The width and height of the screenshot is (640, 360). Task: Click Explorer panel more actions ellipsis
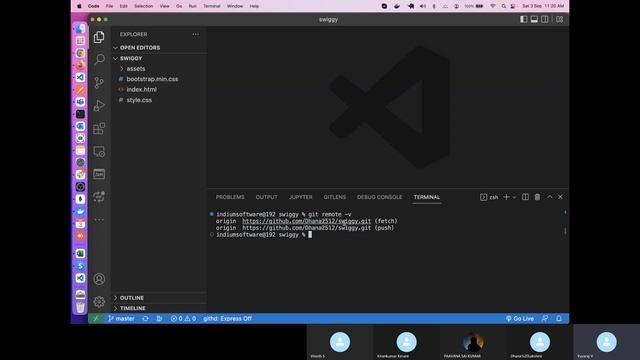coord(196,34)
